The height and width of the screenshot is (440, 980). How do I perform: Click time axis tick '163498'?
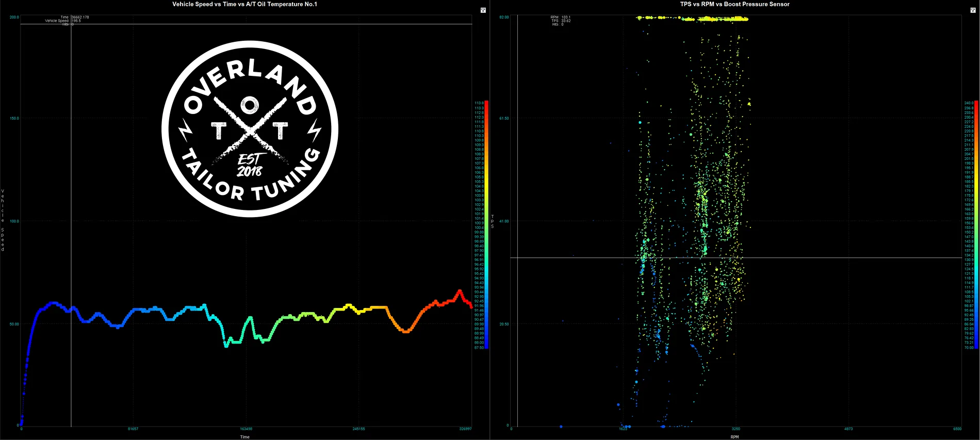(x=246, y=429)
